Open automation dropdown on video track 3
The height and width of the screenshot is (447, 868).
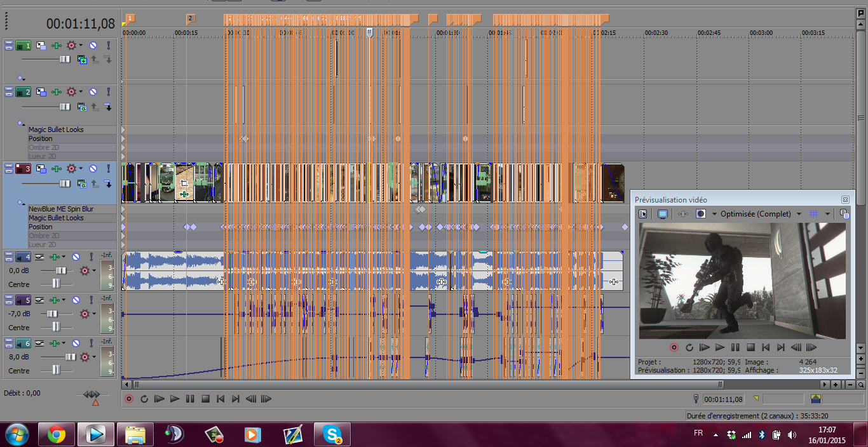(x=81, y=169)
